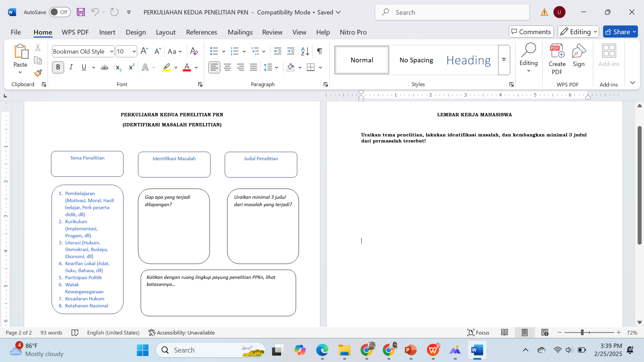Apply the Heading style

click(468, 60)
